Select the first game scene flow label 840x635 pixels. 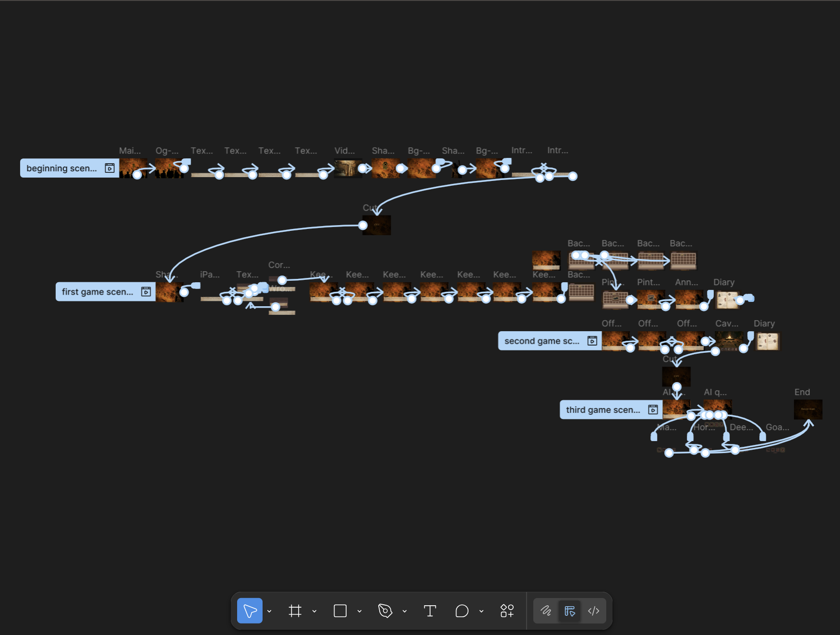(97, 292)
